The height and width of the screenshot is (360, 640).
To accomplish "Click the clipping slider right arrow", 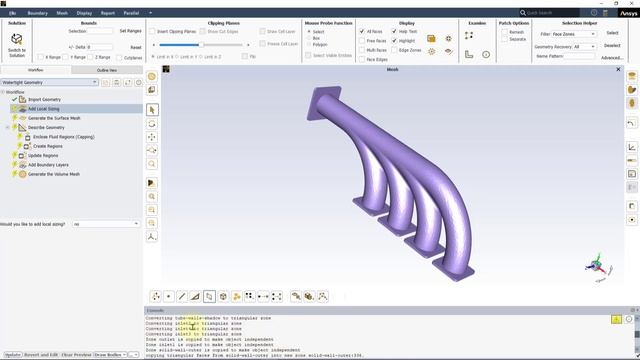I will [248, 45].
